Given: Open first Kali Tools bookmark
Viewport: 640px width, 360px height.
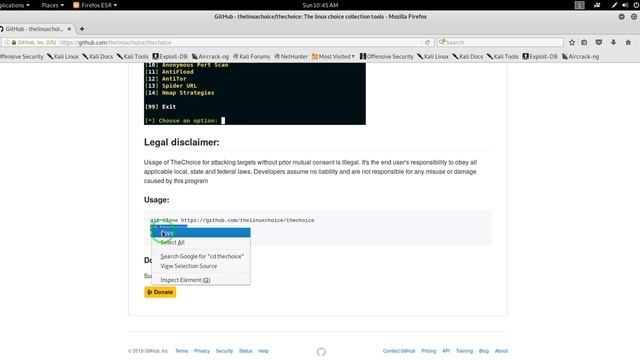Looking at the screenshot, I should [133, 57].
